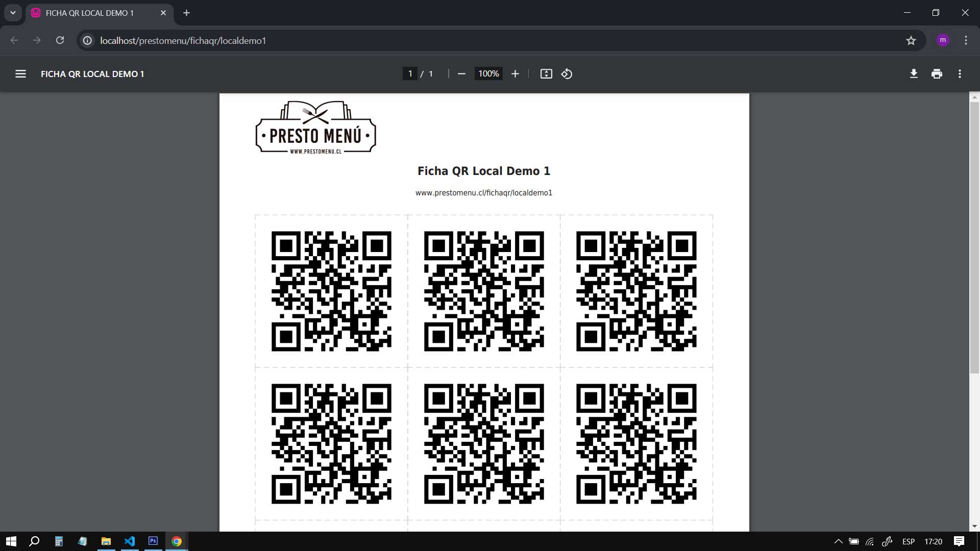Switch to the FICHA QR LOCAL DEMO 1 tab
Screen dimensions: 980x551
[x=100, y=13]
